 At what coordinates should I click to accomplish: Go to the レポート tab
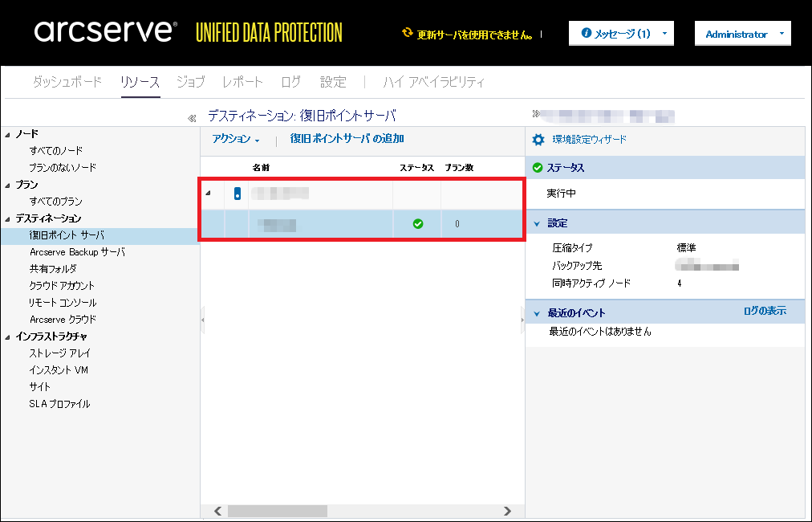coord(242,82)
